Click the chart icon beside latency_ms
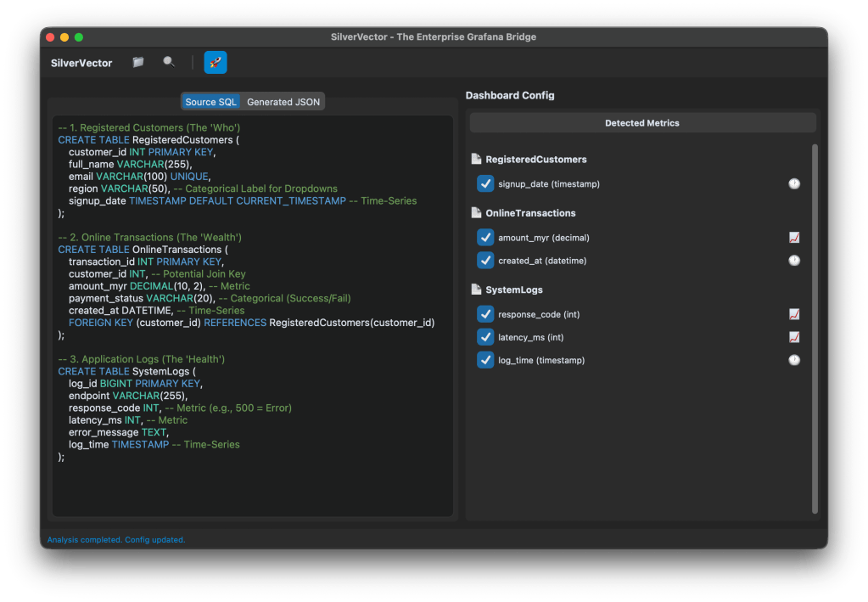Screen dimensions: 868x602 tap(794, 337)
